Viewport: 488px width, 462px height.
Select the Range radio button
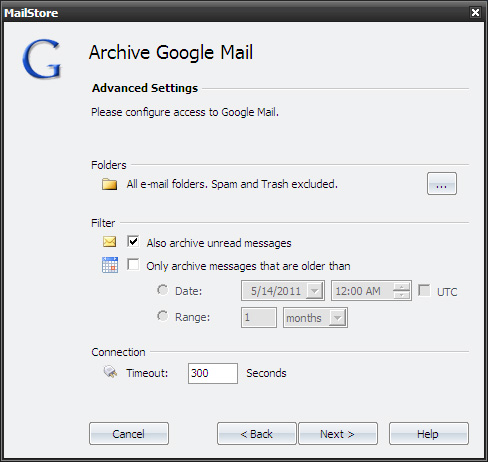(x=163, y=316)
